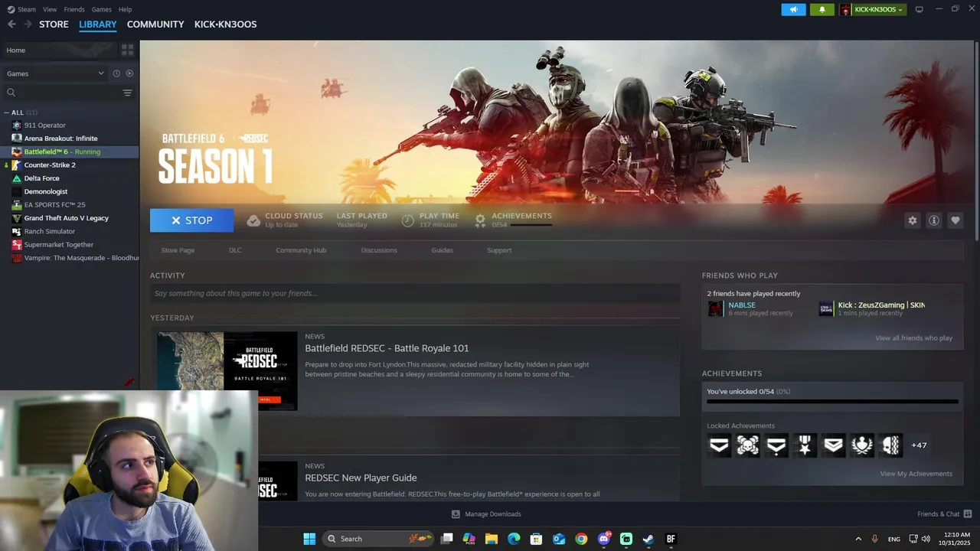
Task: Go forward with navigation arrow
Action: 28,24
